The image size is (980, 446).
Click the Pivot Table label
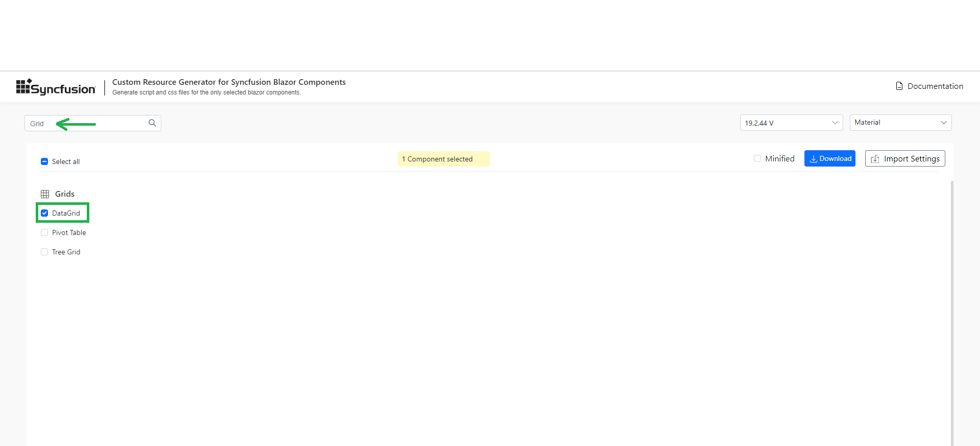(x=69, y=232)
